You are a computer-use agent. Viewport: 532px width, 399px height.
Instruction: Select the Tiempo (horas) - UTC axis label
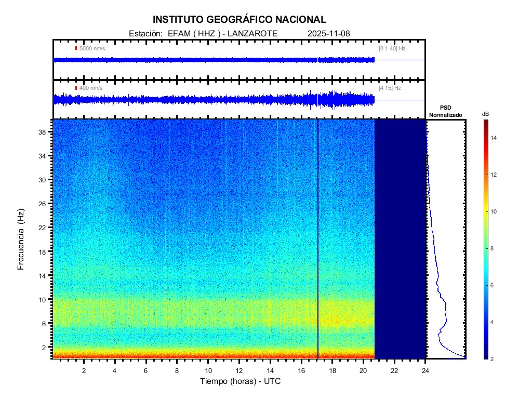click(241, 381)
